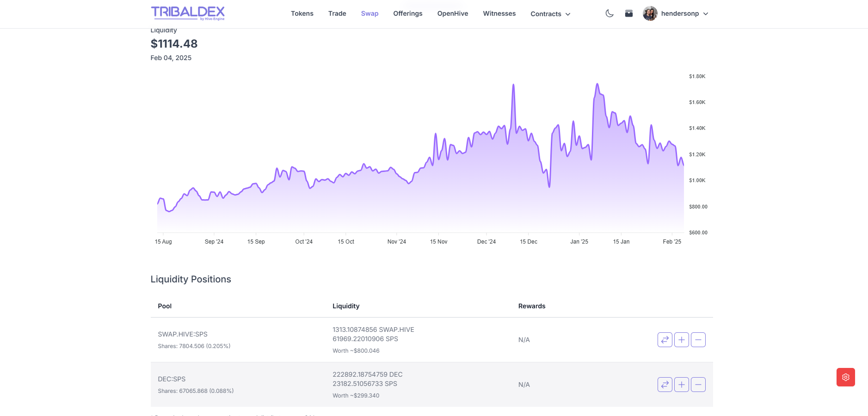868x416 pixels.
Task: Toggle dark mode moon icon
Action: [x=609, y=13]
